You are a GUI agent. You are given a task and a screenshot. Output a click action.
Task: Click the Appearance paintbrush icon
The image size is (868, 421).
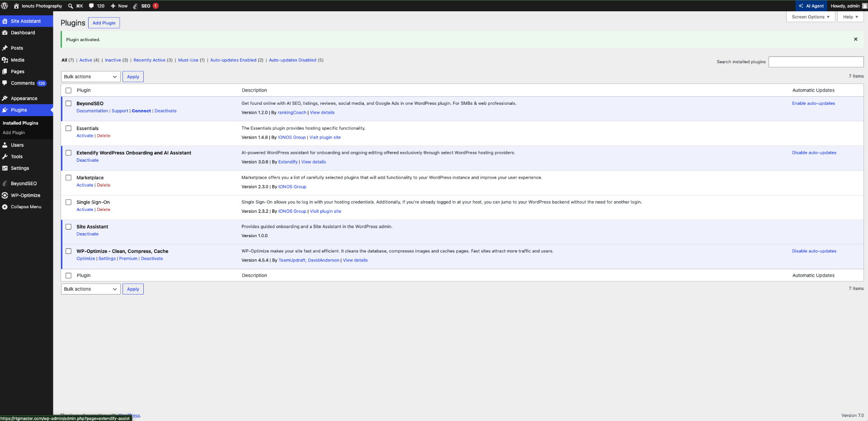(5, 98)
